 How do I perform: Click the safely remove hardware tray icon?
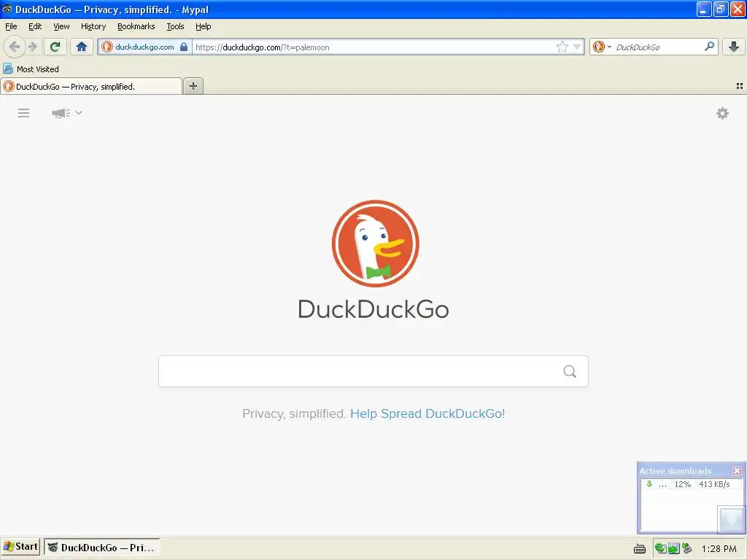(686, 548)
